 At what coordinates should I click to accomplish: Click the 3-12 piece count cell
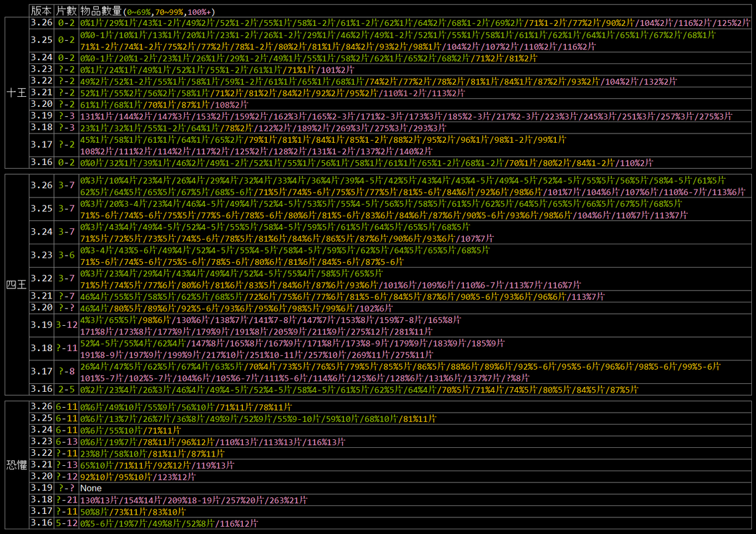(67, 325)
